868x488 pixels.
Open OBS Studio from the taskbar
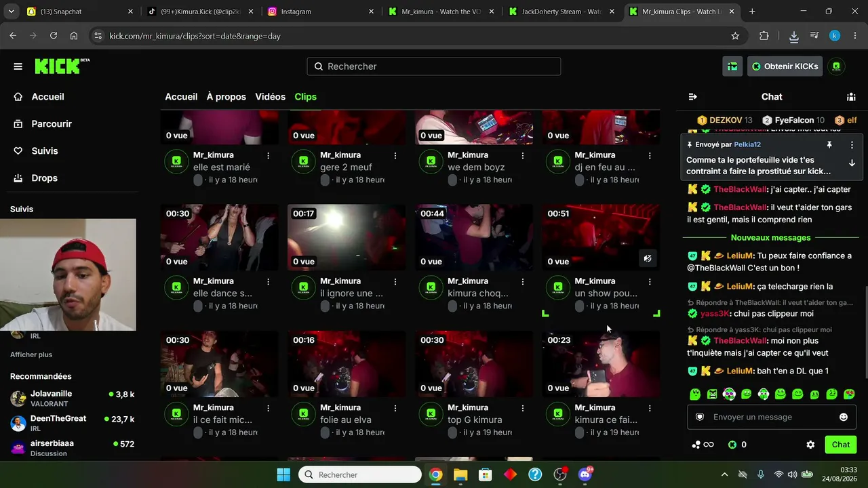click(560, 474)
